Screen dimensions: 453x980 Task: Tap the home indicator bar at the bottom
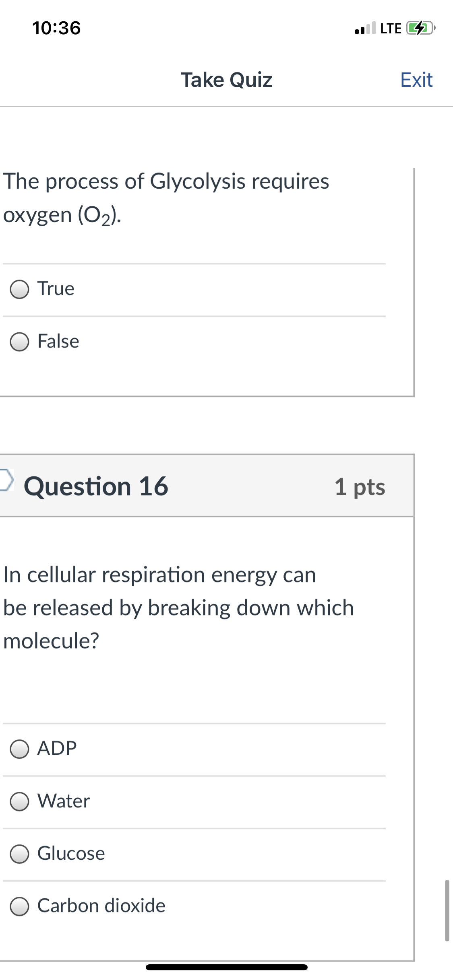[x=227, y=967]
